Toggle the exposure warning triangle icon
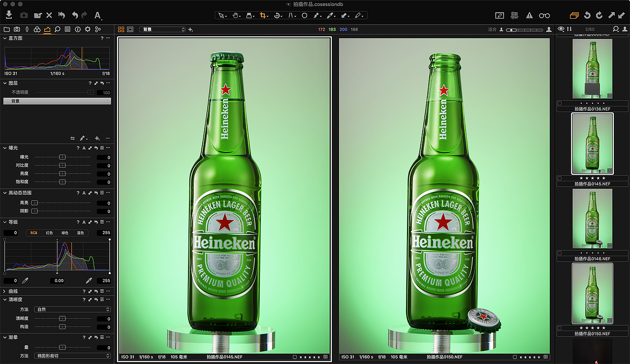 point(529,15)
